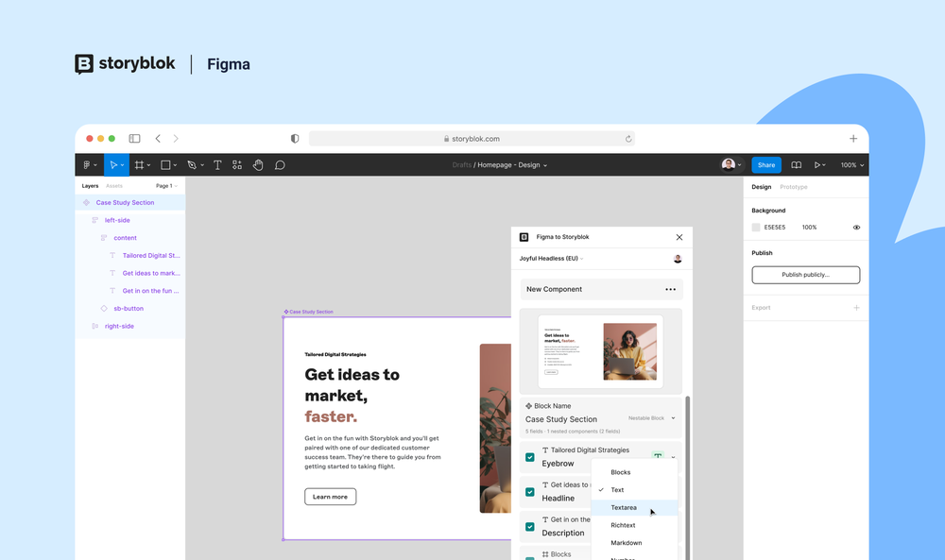Add an export setting
Screen dimensions: 945x560
pyautogui.click(x=856, y=308)
